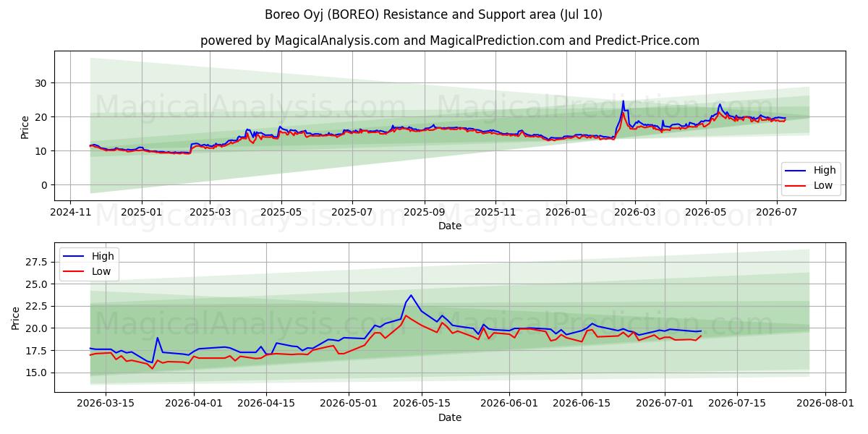Click the '2026-07-01' date label on lower chart
Screen dimensions: 868x434
click(664, 404)
